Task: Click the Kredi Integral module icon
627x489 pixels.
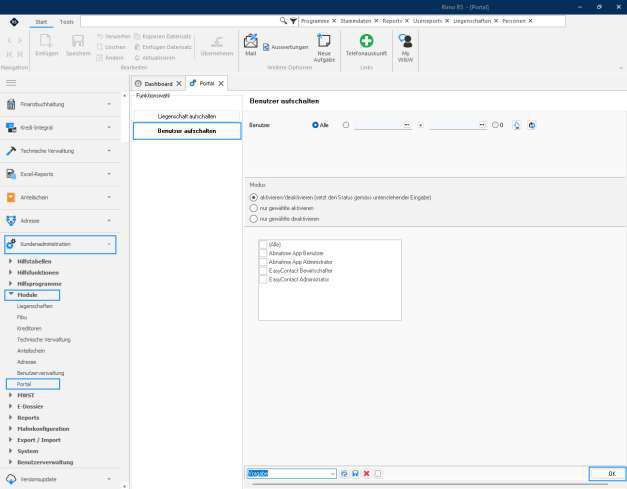Action: tap(11, 128)
